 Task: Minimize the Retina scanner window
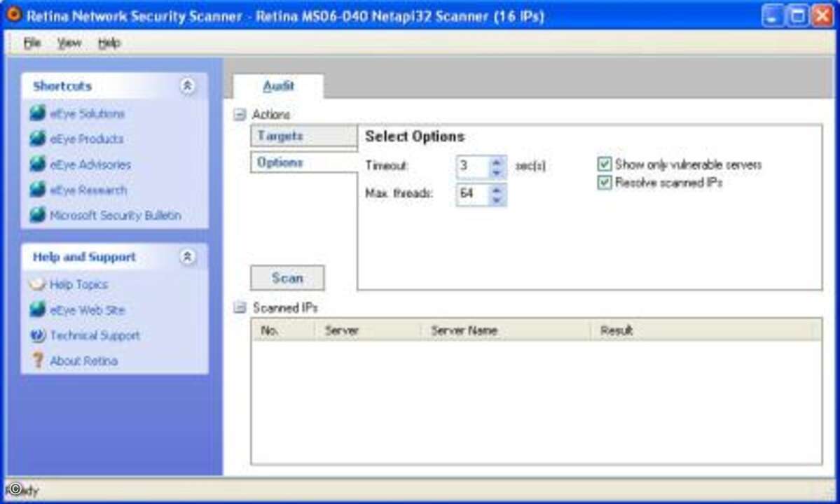771,15
